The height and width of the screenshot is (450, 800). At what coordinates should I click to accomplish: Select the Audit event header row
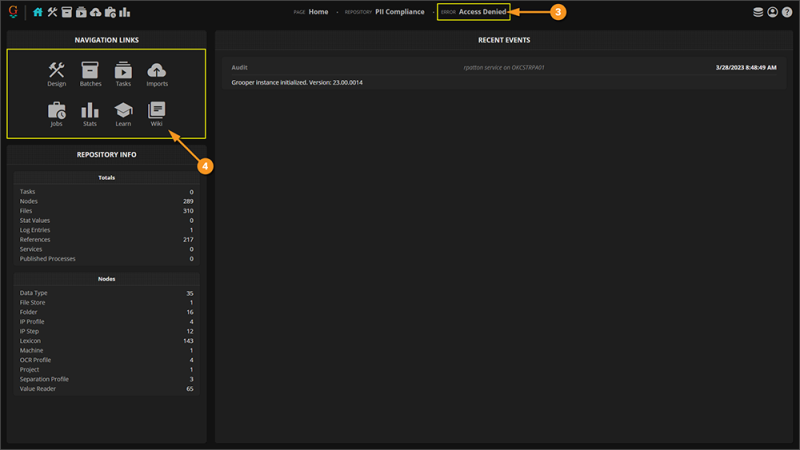tap(504, 67)
